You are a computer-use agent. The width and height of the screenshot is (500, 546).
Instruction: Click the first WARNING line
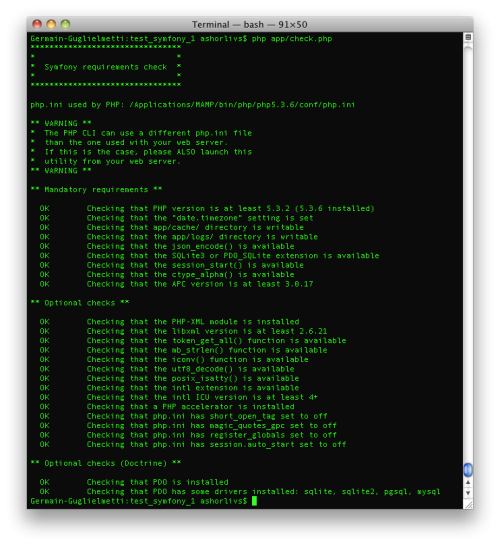(61, 124)
